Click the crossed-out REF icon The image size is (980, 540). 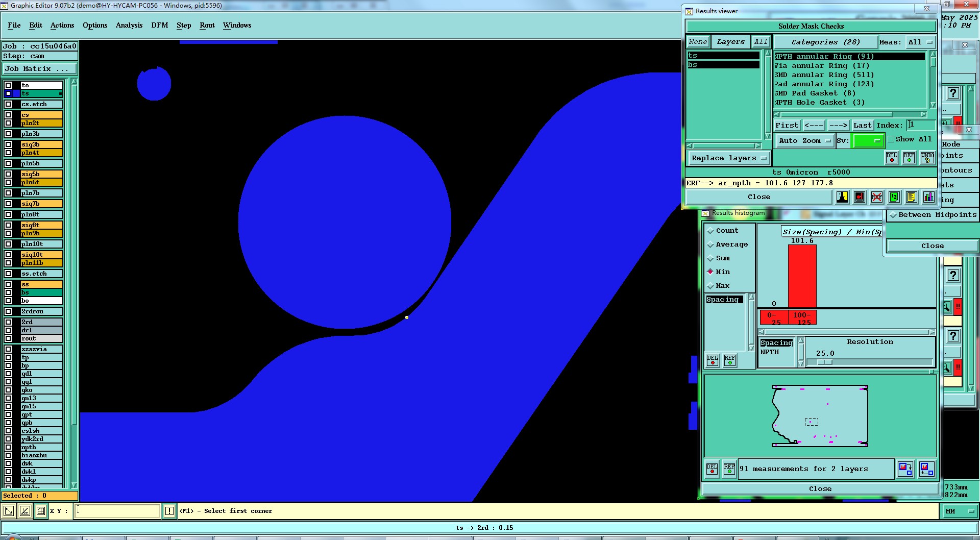point(877,197)
